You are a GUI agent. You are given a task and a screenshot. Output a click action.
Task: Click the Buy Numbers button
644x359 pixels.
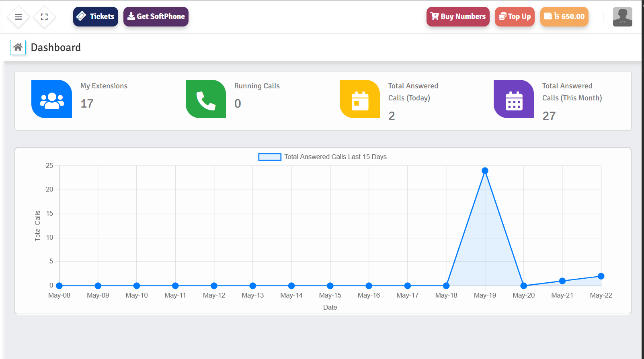tap(458, 16)
